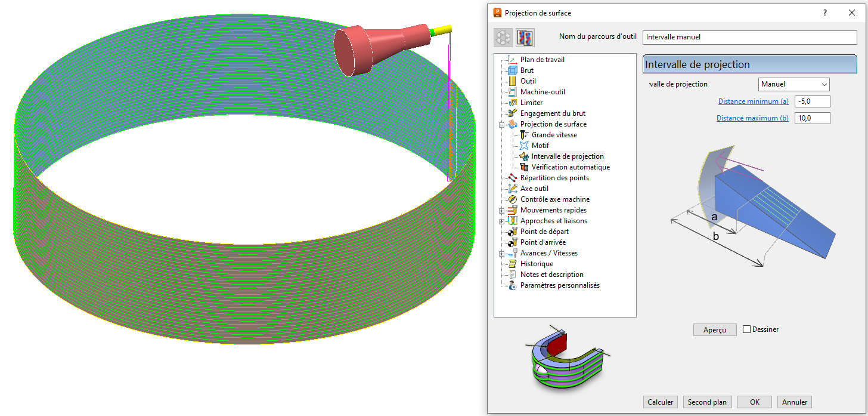
Task: Click the Axe outil icon
Action: click(512, 189)
